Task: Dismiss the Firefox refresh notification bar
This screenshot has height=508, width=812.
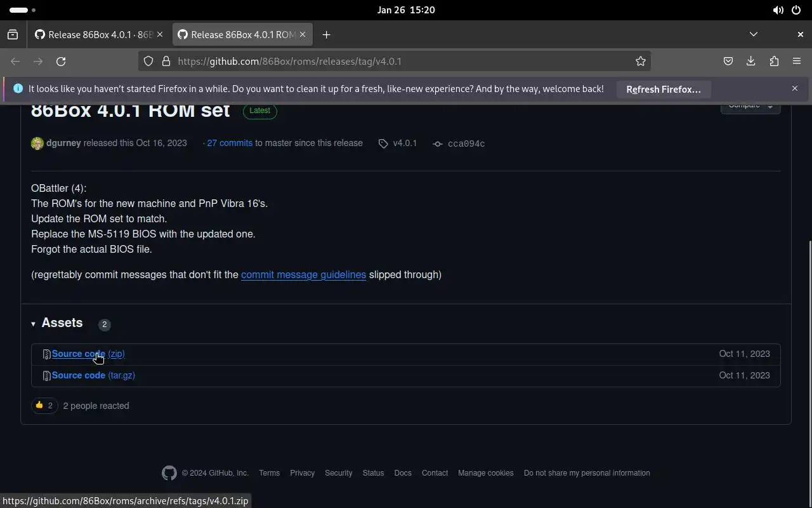Action: coord(795,89)
